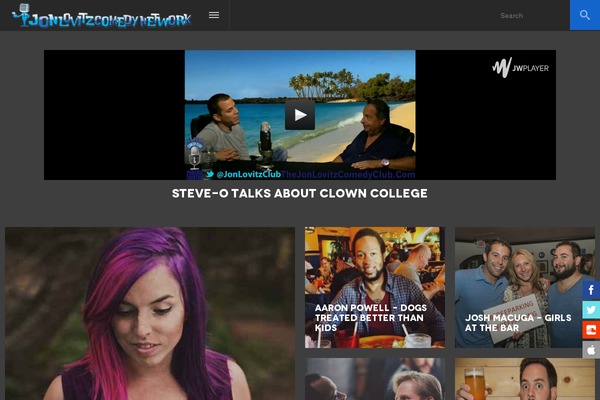Screen dimensions: 600x400
Task: Click the blue search magnifier button
Action: 585,15
